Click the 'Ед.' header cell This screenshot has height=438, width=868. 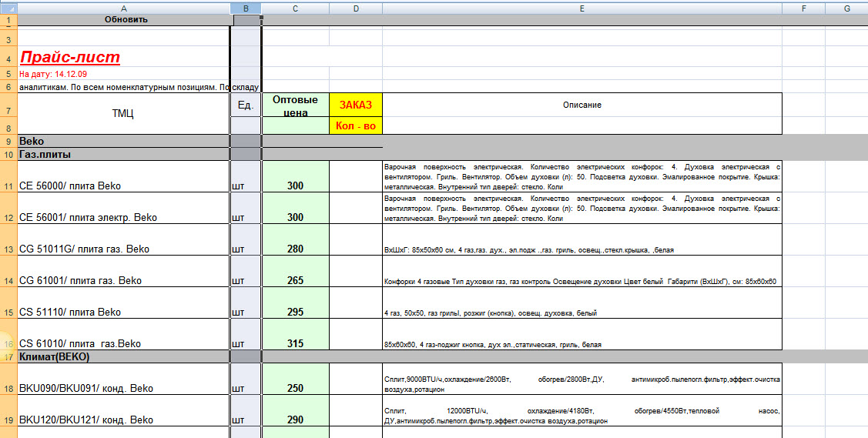point(245,105)
